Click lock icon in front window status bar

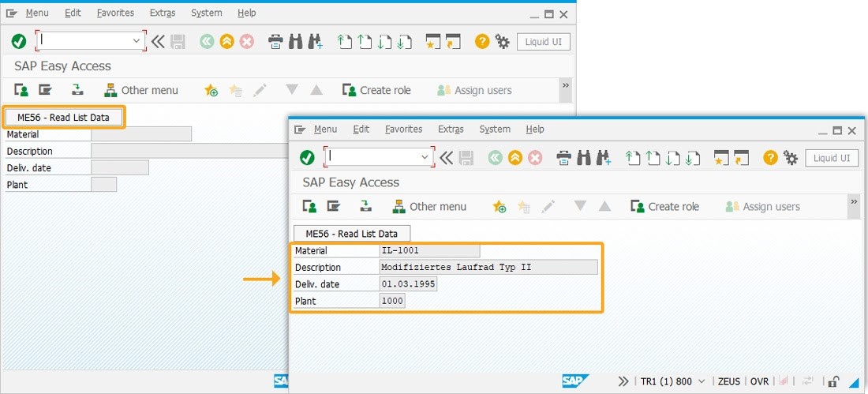coord(833,381)
